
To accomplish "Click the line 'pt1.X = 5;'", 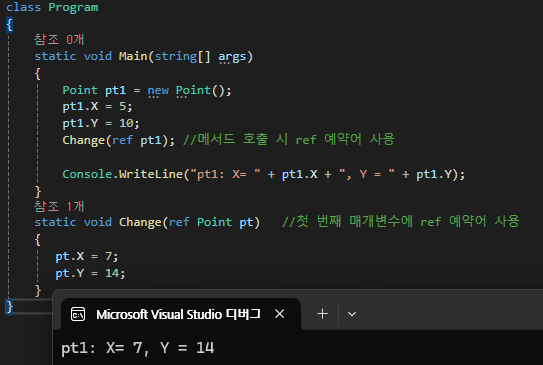I will point(97,106).
